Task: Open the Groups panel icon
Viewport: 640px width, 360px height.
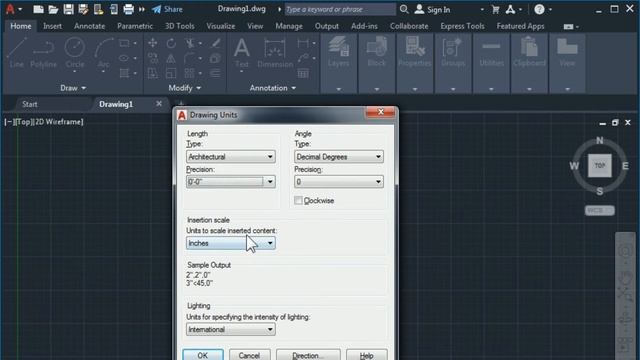Action: 453,51
